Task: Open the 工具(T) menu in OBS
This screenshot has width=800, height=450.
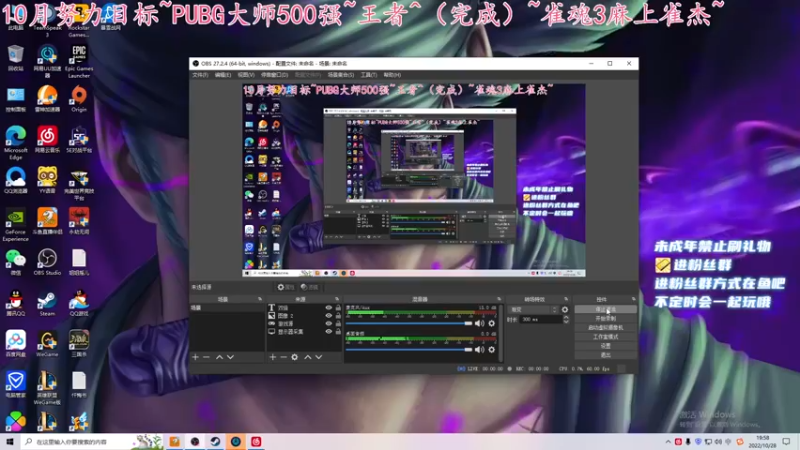Action: click(x=369, y=75)
